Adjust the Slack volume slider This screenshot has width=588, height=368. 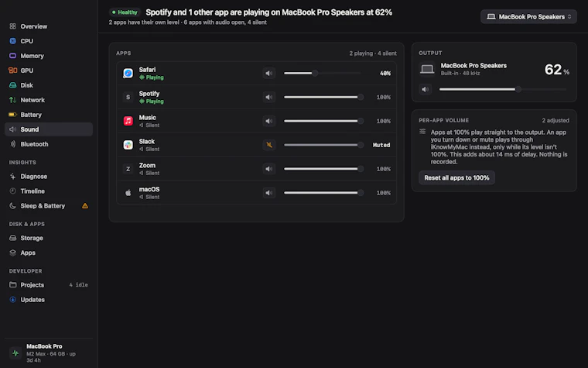pos(323,145)
